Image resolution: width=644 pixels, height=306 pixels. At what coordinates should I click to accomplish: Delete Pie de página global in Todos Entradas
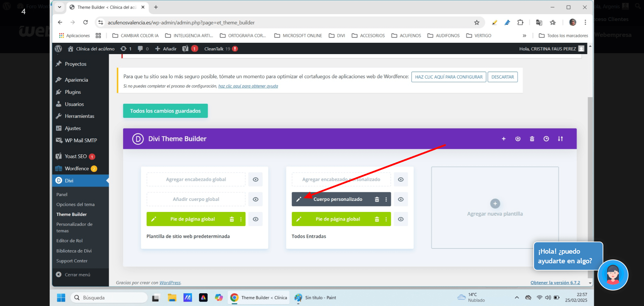pyautogui.click(x=377, y=219)
